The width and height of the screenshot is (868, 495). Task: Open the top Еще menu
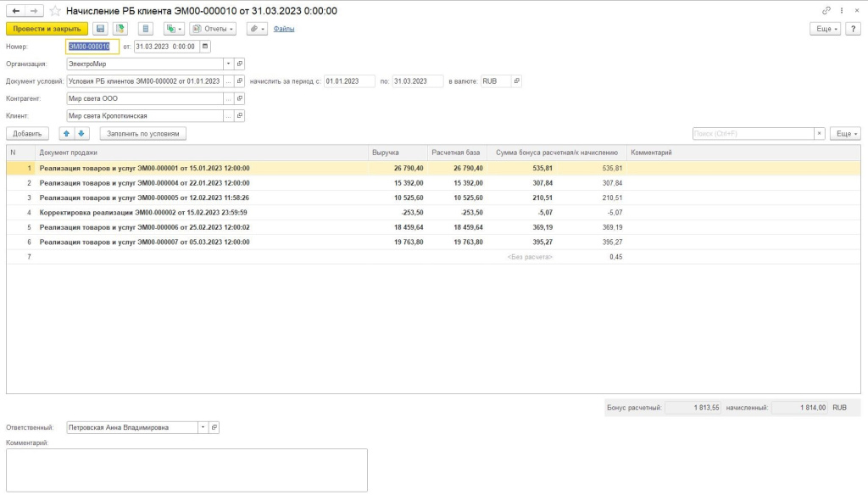(825, 29)
